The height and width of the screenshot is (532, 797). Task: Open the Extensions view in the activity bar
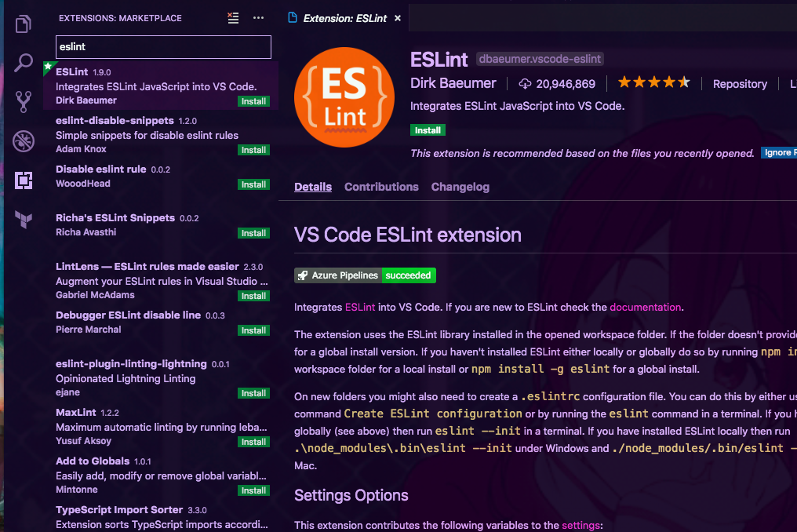(x=24, y=180)
